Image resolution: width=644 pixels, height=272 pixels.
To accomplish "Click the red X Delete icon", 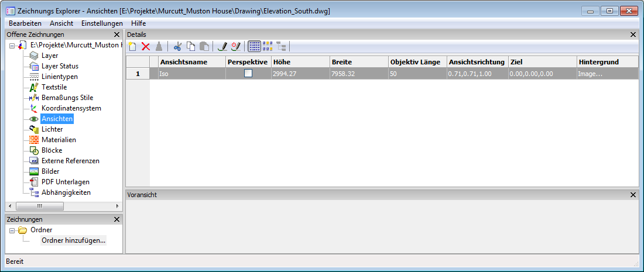I will click(146, 46).
